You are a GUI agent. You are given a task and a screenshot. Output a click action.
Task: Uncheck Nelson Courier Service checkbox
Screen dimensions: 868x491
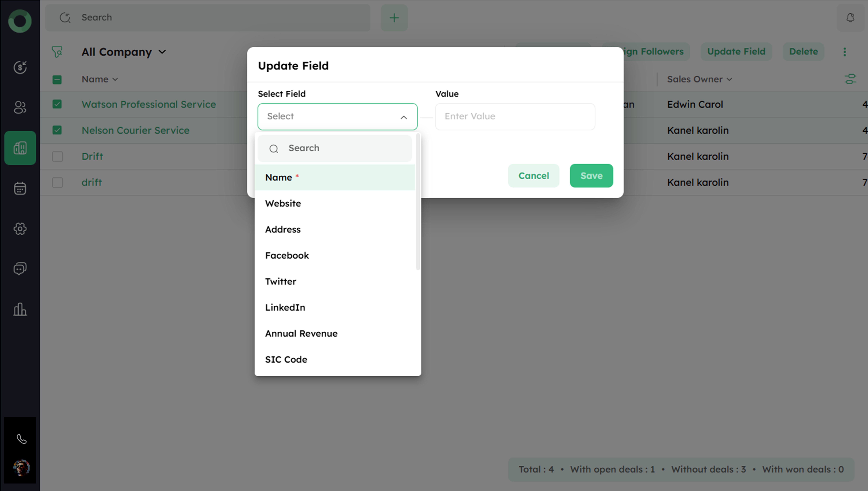(57, 130)
